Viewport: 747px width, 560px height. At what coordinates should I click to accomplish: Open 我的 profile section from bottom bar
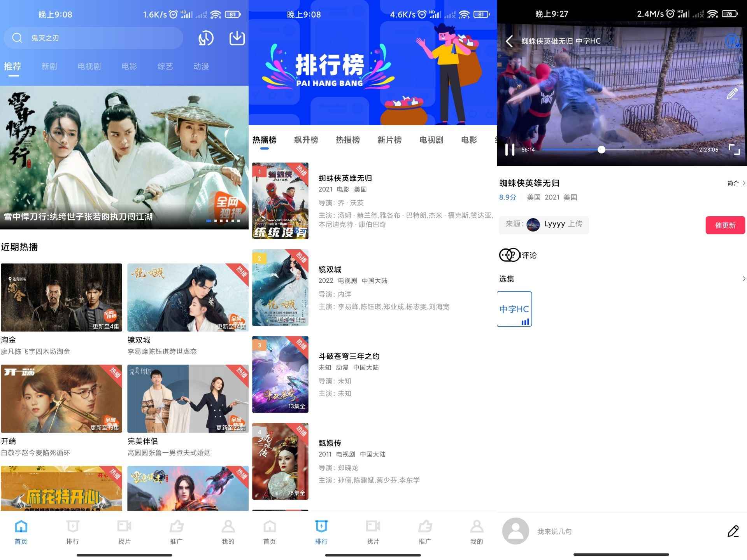(228, 533)
